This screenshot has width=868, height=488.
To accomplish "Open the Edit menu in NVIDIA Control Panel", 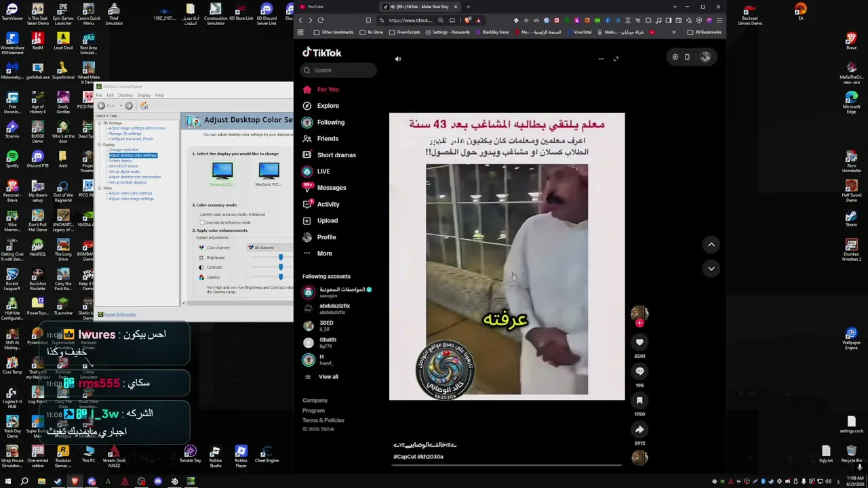I will 110,95.
